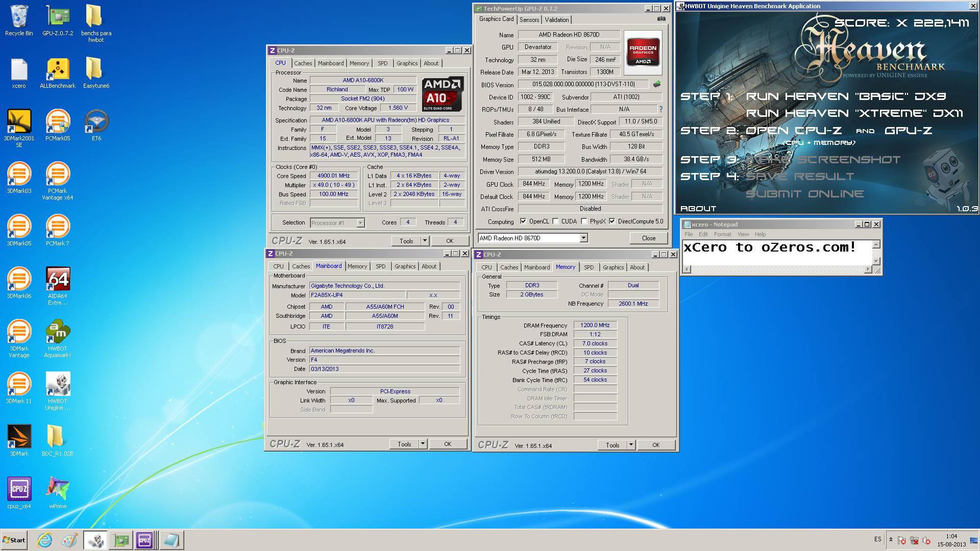The image size is (980, 551).
Task: Launch PCMark Vantage x64 shortcut
Action: pos(58,181)
